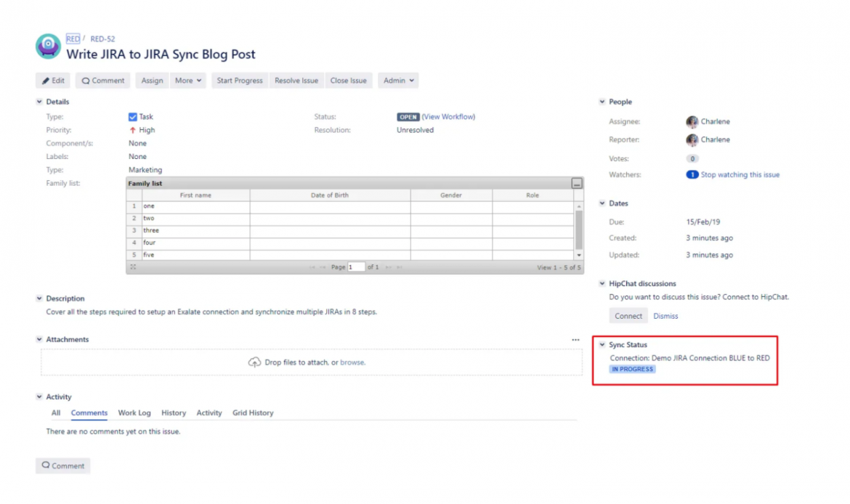Click Resolve Issue
This screenshot has height=504, width=850.
click(x=296, y=80)
